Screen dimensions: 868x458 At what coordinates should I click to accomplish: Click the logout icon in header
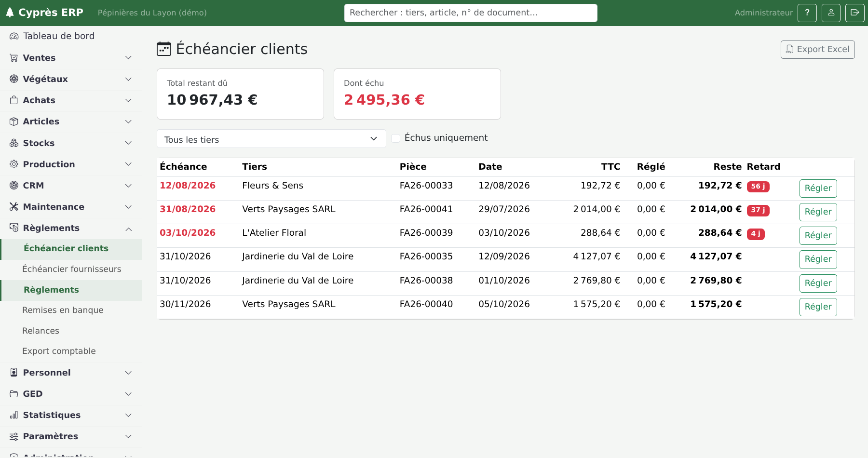pyautogui.click(x=855, y=13)
